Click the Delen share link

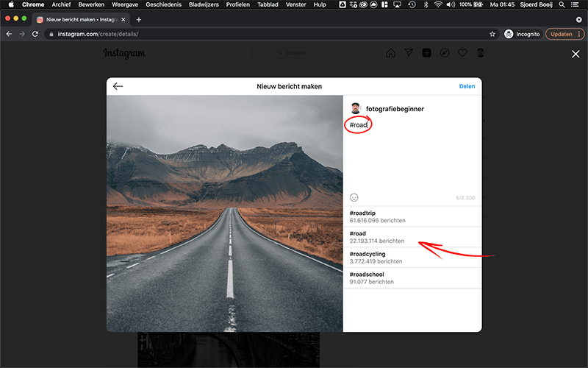[x=467, y=86]
